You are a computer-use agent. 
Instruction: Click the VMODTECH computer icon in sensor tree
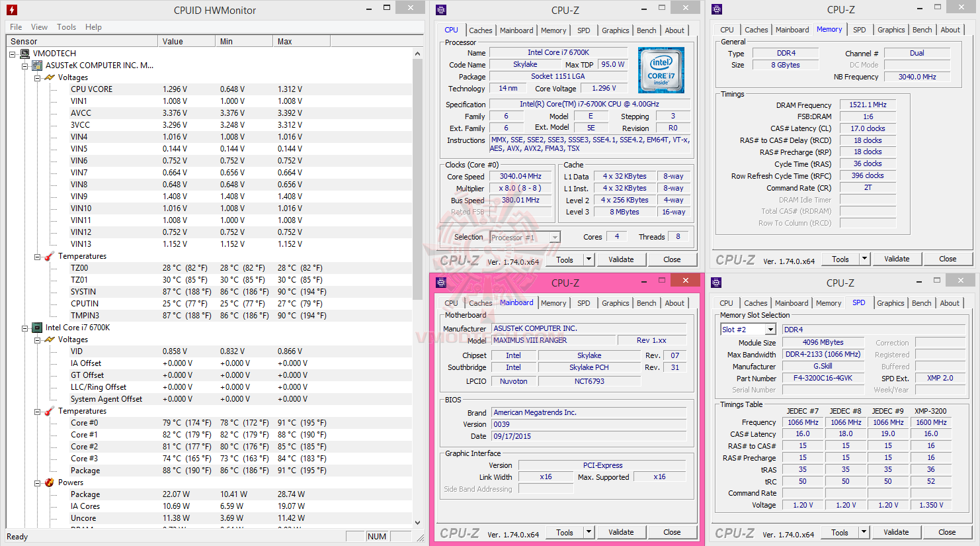tap(25, 54)
